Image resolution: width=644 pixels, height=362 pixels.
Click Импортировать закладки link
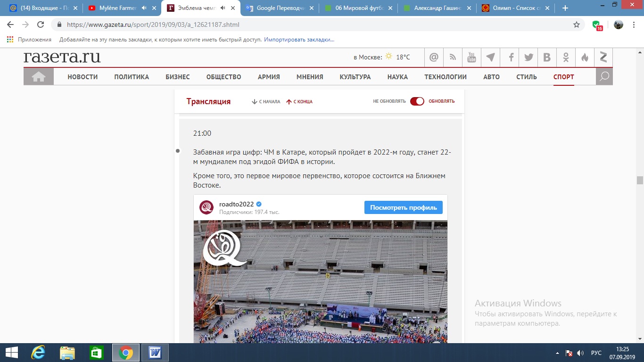(x=299, y=40)
